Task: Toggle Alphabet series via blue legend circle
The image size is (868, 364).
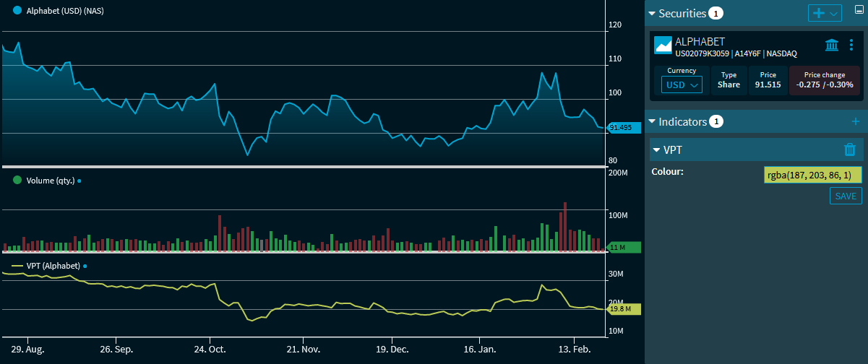Action: [x=18, y=10]
